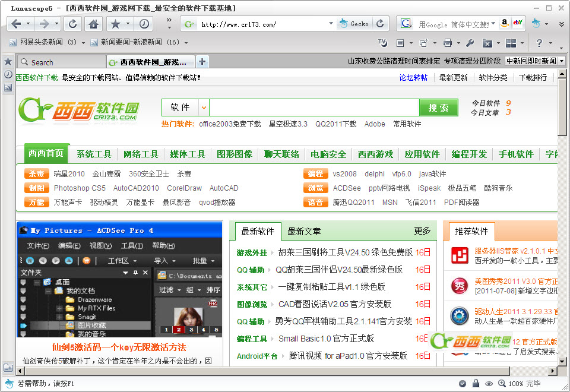Screen dimensions: 570x392
Task: Open the 下载排行 link
Action: click(533, 77)
